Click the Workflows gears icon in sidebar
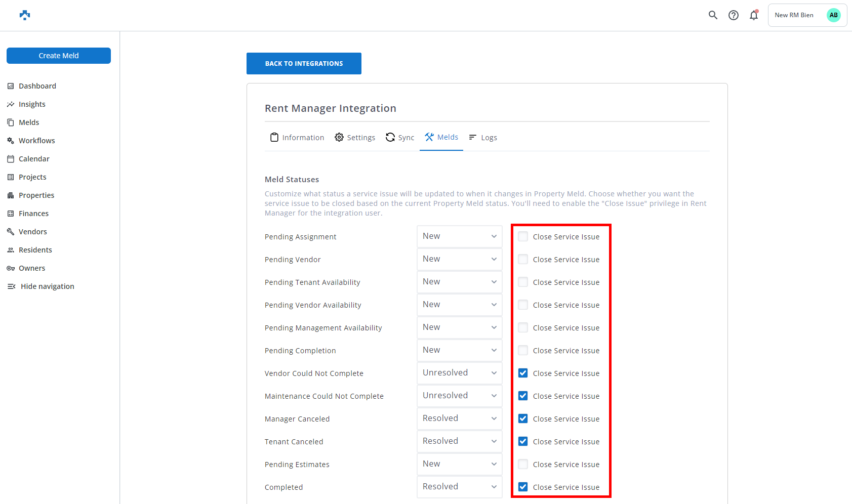Viewport: 852px width, 504px height. 11,141
